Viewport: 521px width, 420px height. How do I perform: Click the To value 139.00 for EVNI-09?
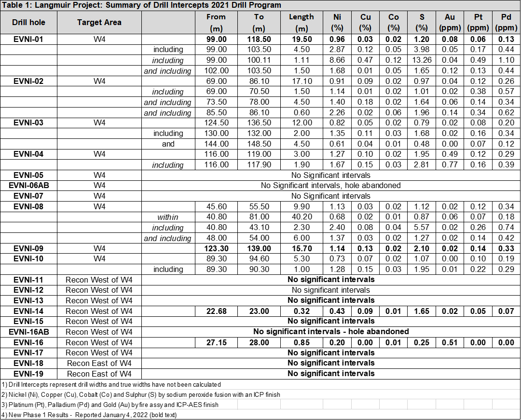pyautogui.click(x=259, y=248)
